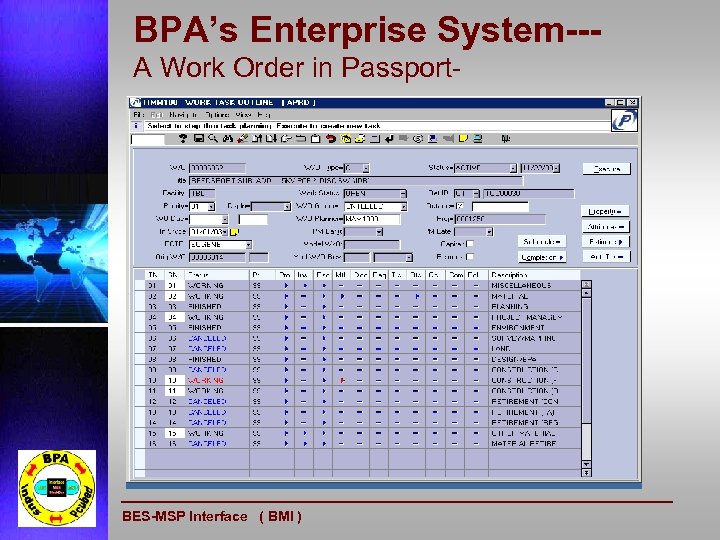Click the black return arrow toolbar icon

coord(389,138)
